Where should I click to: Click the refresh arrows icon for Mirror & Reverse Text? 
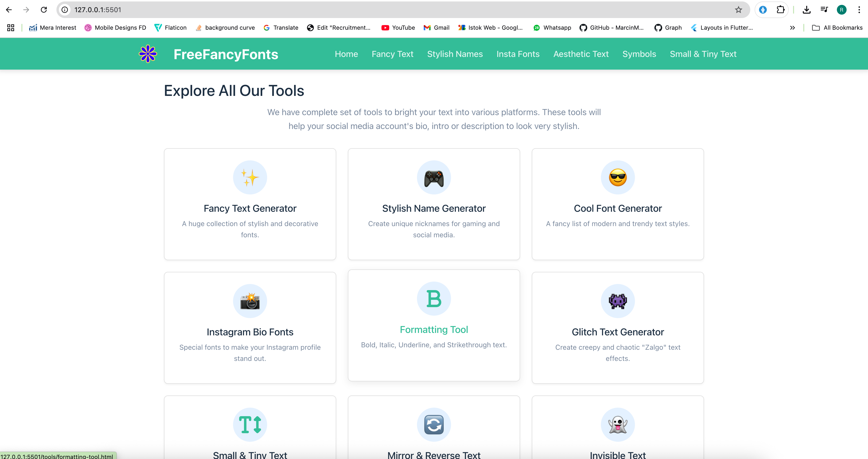(x=434, y=425)
